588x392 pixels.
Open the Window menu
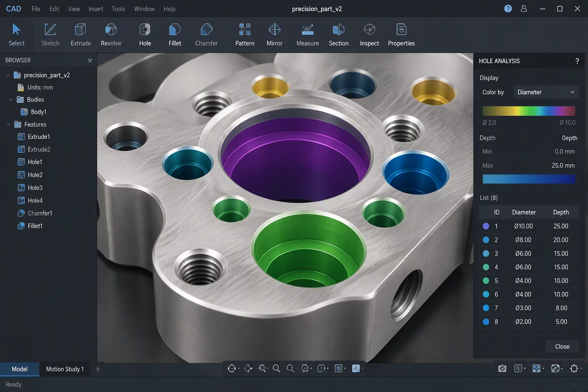144,9
